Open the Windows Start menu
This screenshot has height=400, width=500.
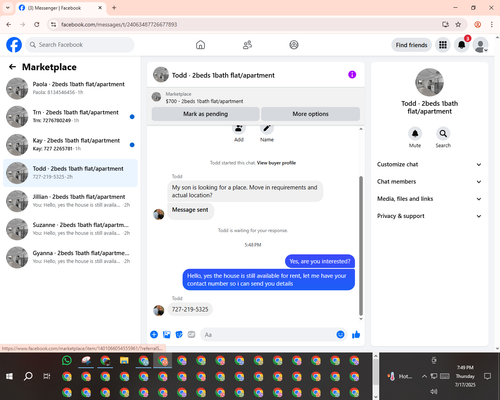point(9,376)
